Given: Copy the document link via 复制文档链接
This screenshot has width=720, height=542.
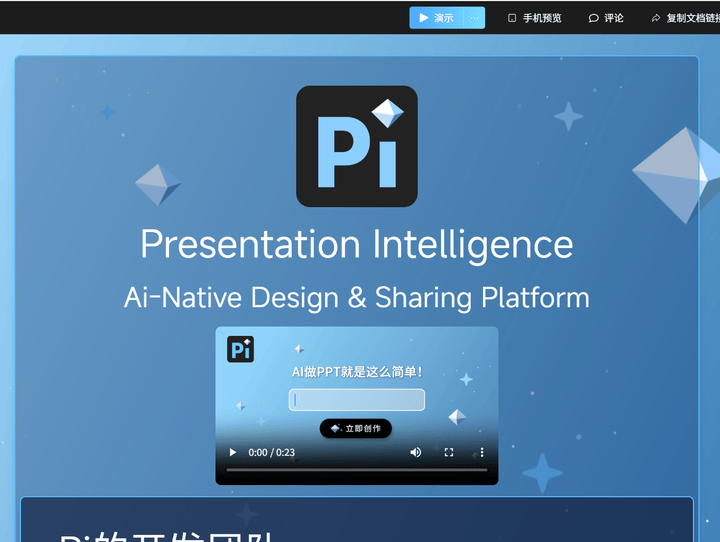Looking at the screenshot, I should click(x=686, y=18).
